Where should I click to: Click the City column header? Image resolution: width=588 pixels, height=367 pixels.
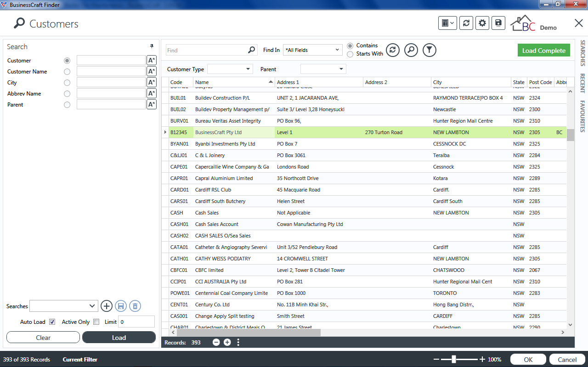tap(471, 82)
